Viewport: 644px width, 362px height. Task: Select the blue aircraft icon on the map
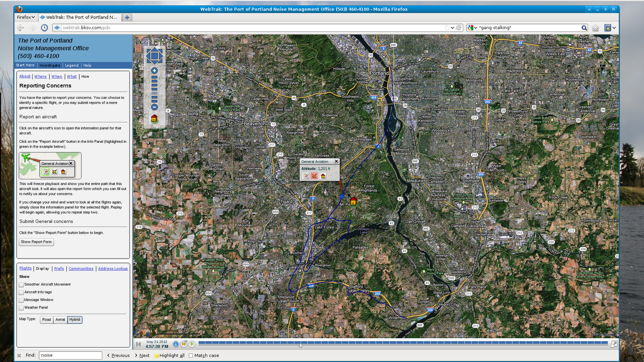coord(342,196)
